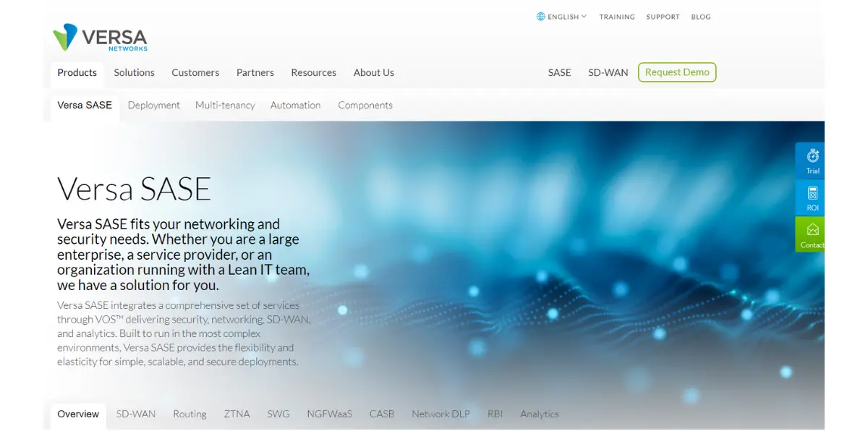Click the Request Demo button
868x434 pixels.
coord(677,72)
